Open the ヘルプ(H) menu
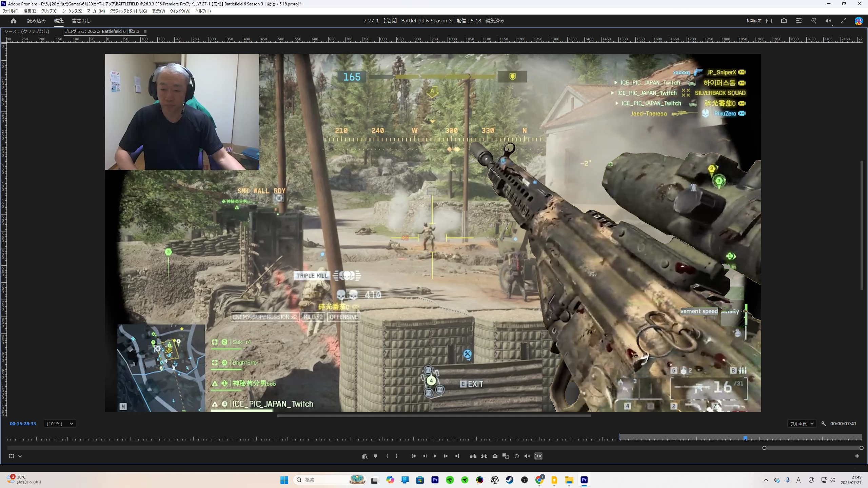Image resolution: width=868 pixels, height=488 pixels. (203, 11)
